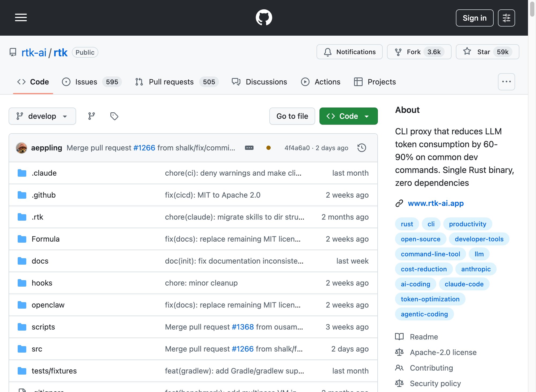Open pull request #1368 link in scripts row
536x392 pixels.
[x=243, y=327]
